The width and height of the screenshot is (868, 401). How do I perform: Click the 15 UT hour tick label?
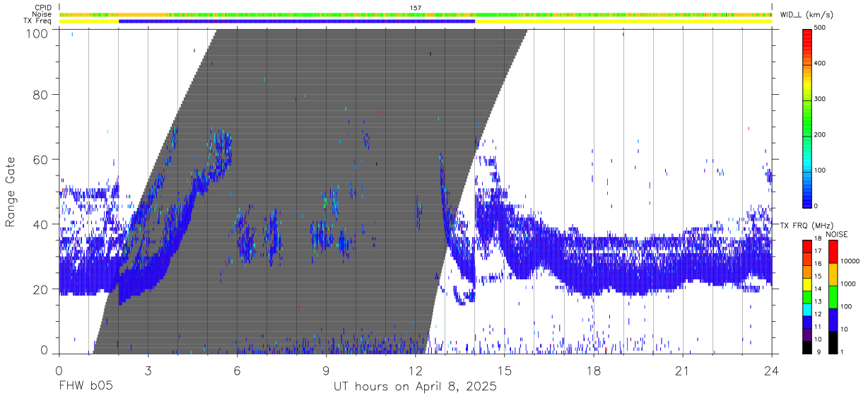click(x=504, y=370)
